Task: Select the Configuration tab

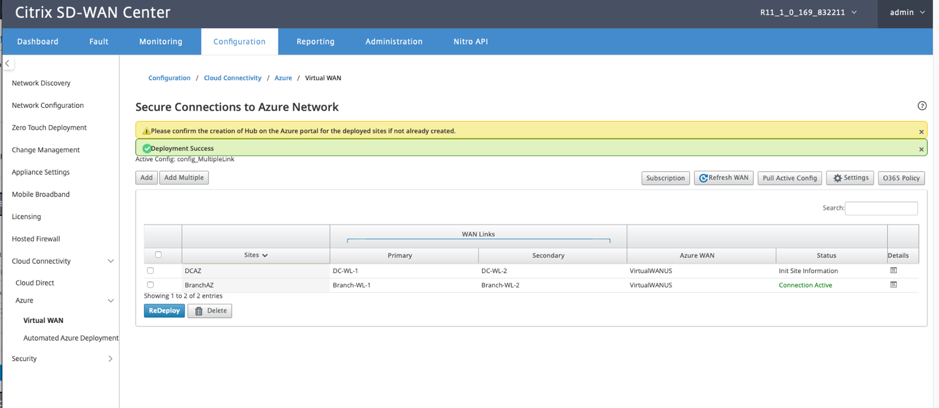Action: click(x=240, y=42)
